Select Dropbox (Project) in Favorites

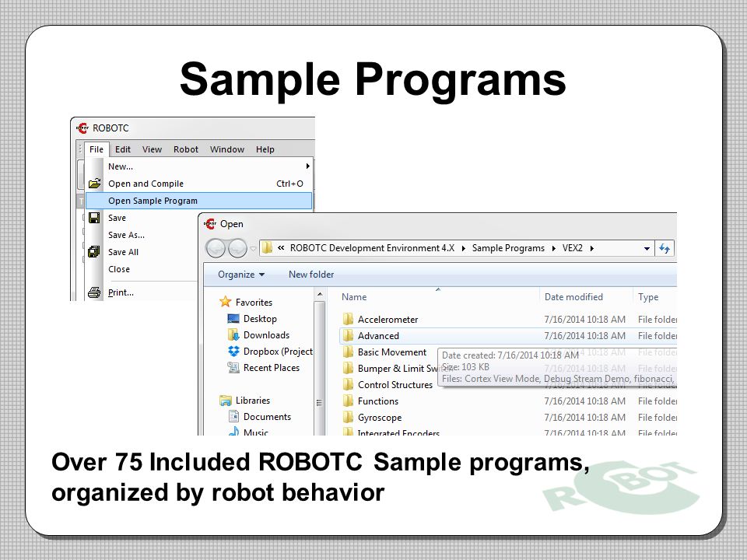278,352
